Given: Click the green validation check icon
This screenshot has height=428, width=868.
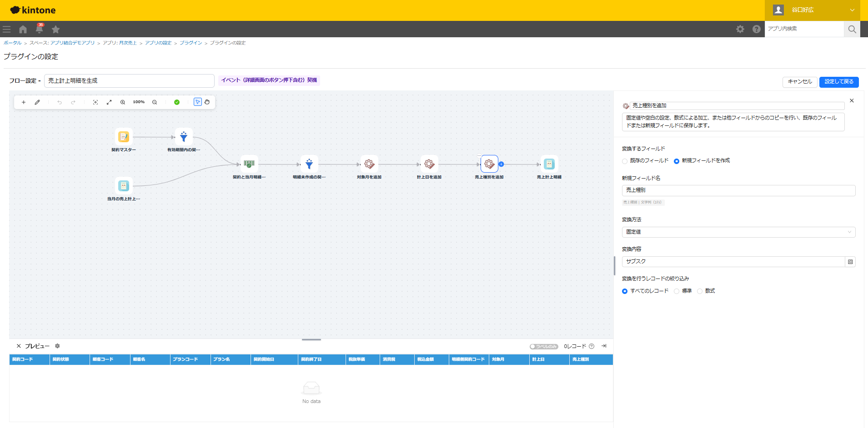Looking at the screenshot, I should [x=177, y=102].
